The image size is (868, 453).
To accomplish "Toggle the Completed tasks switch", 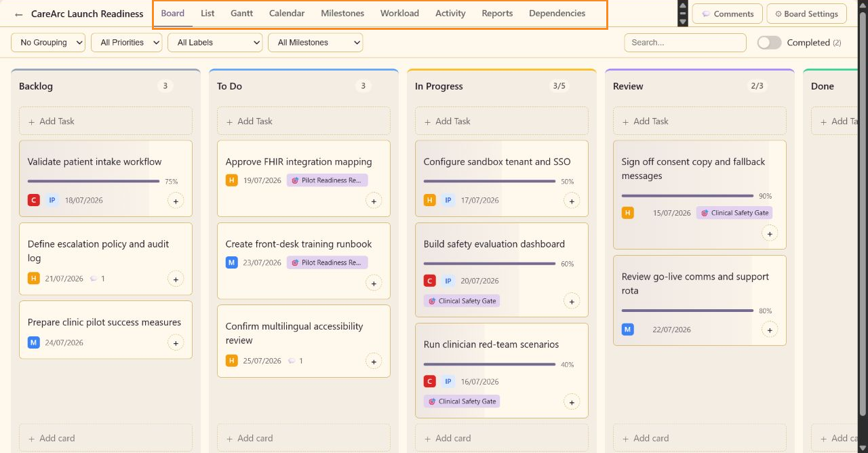I will click(770, 43).
